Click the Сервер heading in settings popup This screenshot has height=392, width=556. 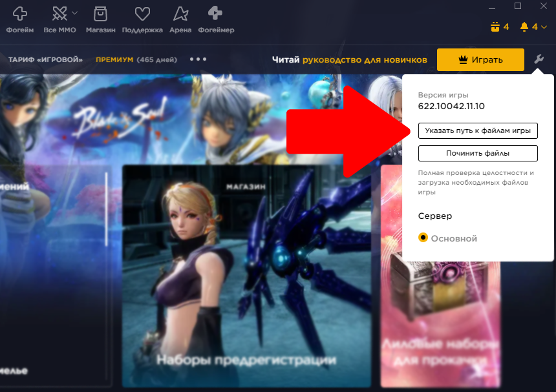[x=434, y=216]
